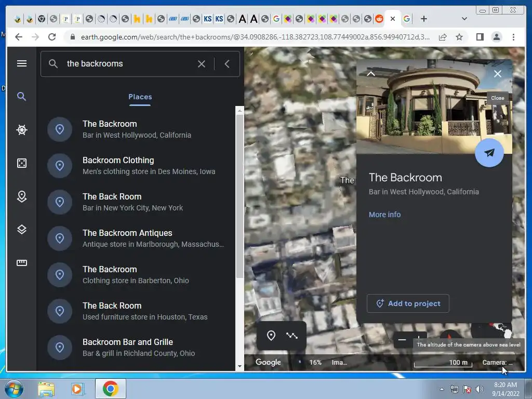Go forward in Chrome
This screenshot has width=532, height=399.
35,37
